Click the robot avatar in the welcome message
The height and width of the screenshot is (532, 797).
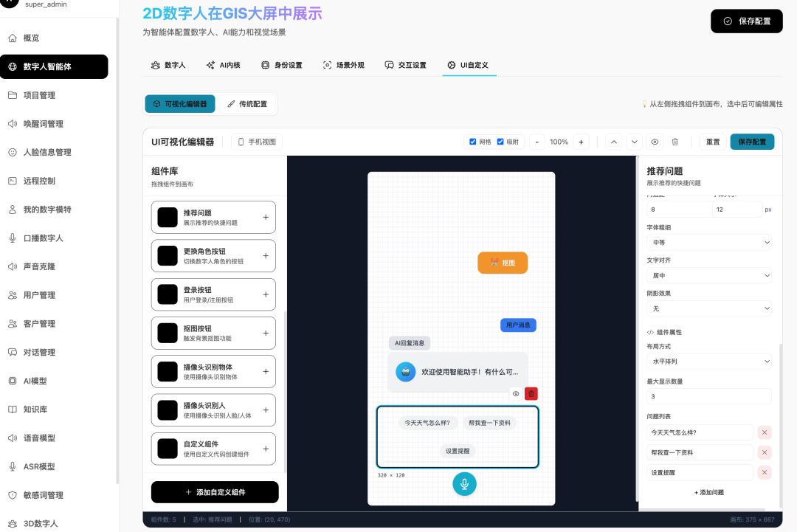pyautogui.click(x=406, y=372)
